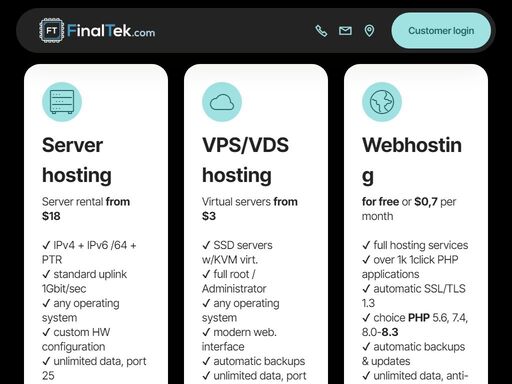Click 'automatic SSL/TLS 1.3' feature
512x384 pixels.
[414, 296]
